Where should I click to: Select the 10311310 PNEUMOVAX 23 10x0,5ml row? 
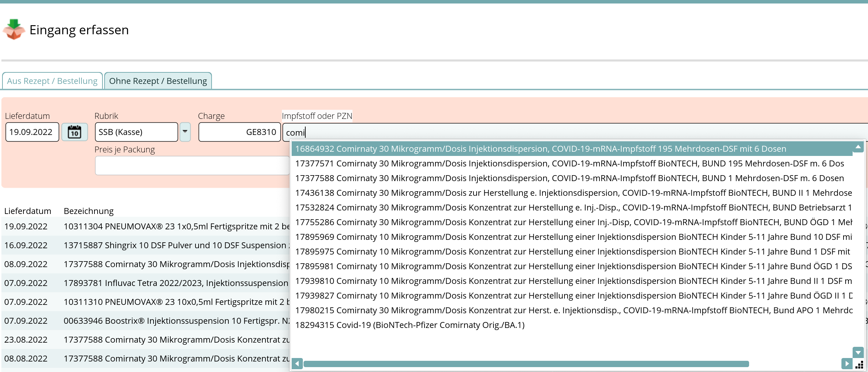[146, 302]
